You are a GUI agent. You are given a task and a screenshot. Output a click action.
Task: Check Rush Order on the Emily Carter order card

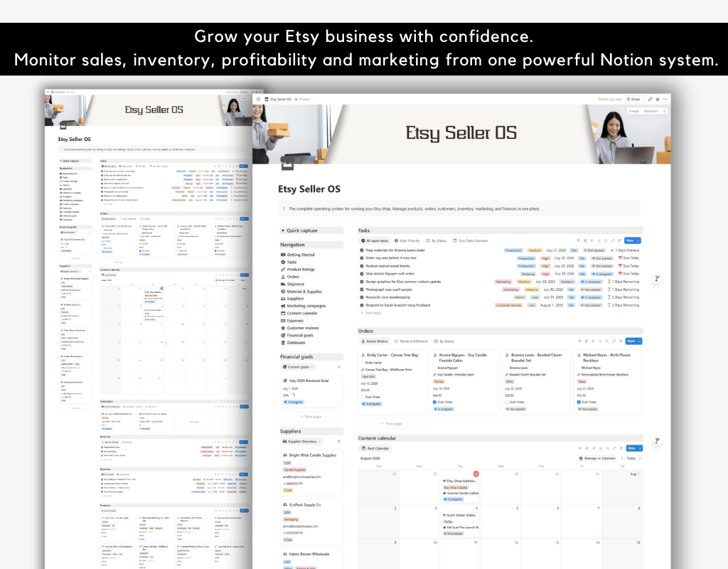[363, 397]
